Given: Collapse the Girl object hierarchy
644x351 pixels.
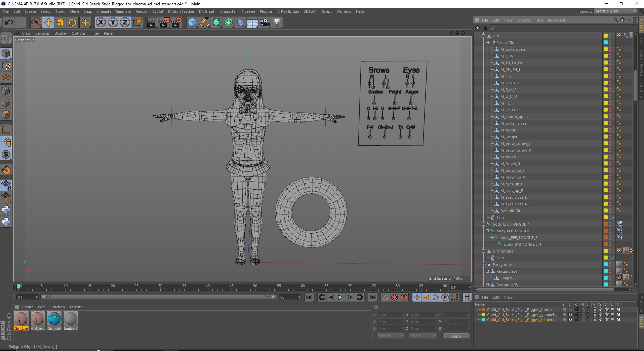Looking at the screenshot, I should tap(484, 36).
